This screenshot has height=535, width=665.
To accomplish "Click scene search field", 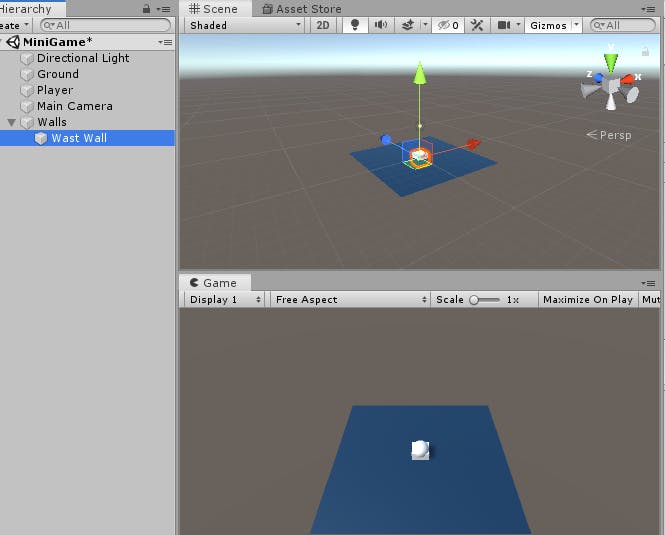I will [x=623, y=25].
